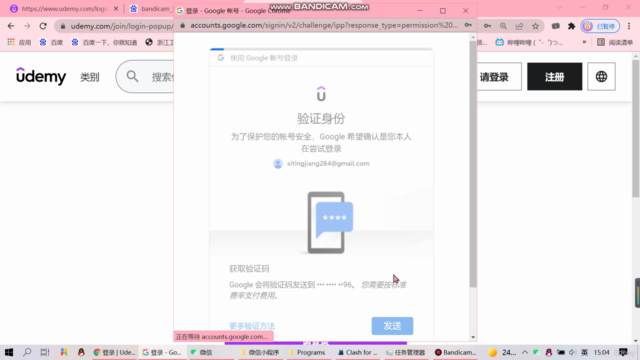Image resolution: width=640 pixels, height=360 pixels.
Task: Expand the hidden bookmarks chevron
Action: tap(584, 42)
